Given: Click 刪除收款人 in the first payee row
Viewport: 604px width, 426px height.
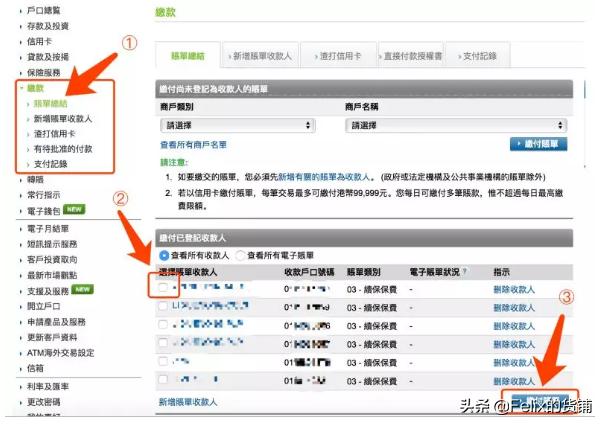Looking at the screenshot, I should tap(514, 289).
